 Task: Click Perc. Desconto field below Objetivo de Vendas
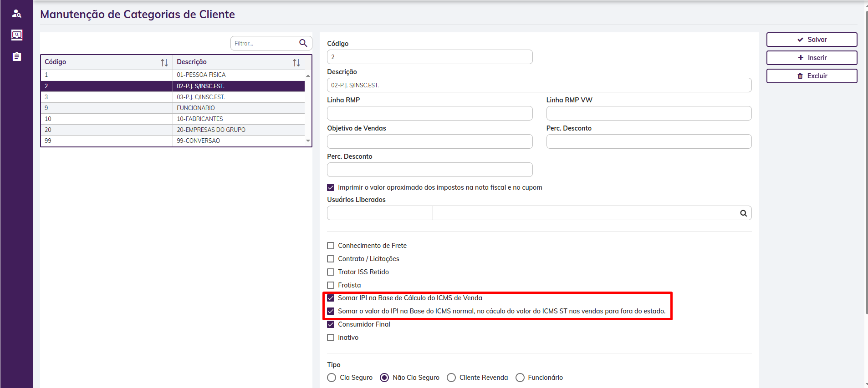(x=429, y=170)
